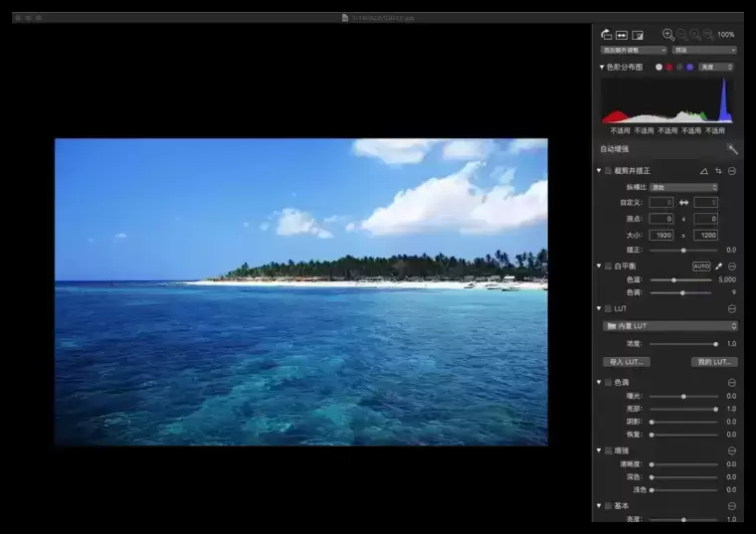Reset LUT section with its circle icon

point(732,308)
